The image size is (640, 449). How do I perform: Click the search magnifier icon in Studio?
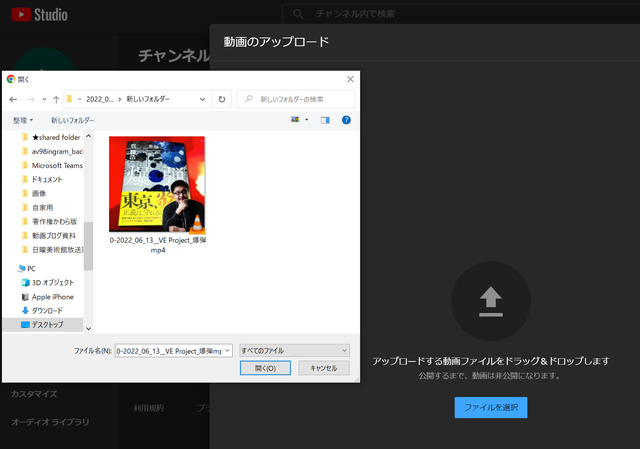pyautogui.click(x=298, y=14)
